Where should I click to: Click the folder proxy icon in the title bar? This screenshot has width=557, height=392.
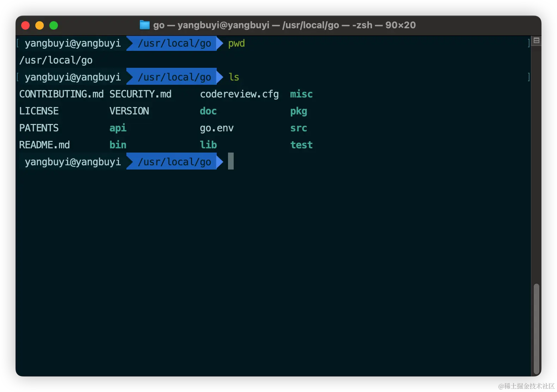tap(145, 25)
